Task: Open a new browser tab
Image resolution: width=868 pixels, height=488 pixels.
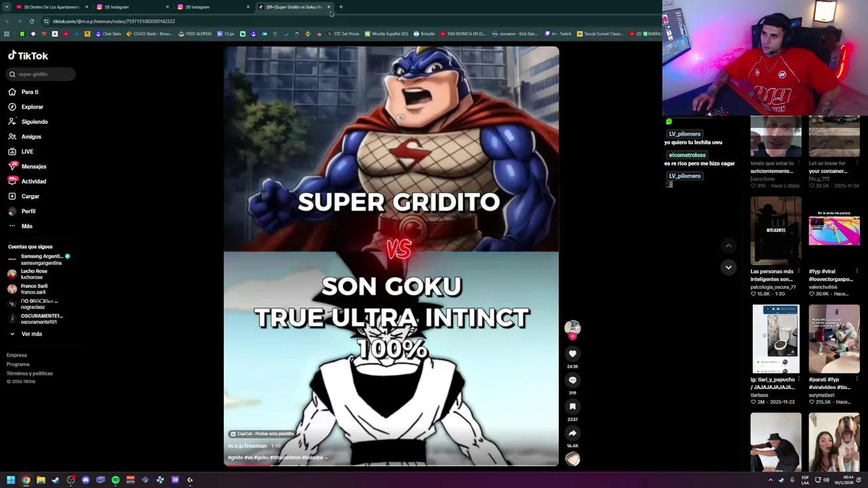Action: tap(341, 7)
